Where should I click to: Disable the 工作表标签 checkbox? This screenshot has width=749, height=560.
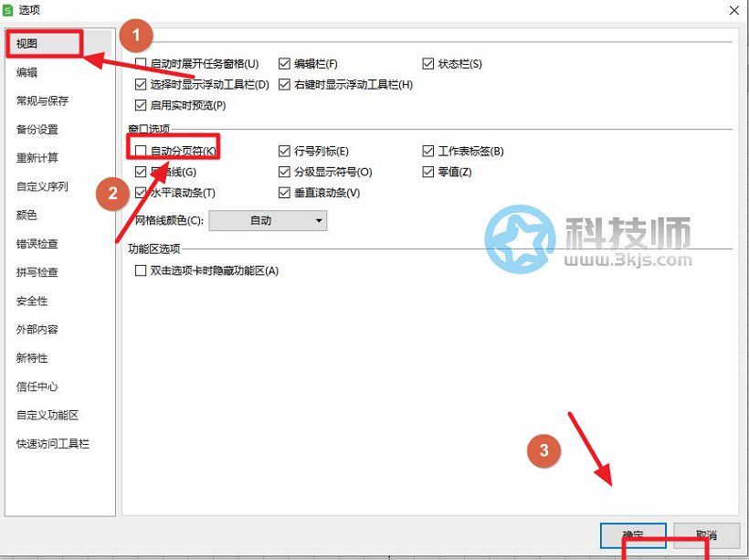(429, 151)
